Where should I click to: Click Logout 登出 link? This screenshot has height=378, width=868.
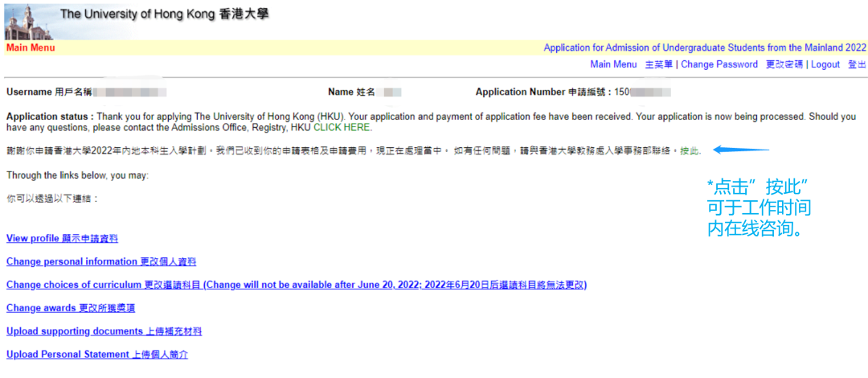(838, 65)
